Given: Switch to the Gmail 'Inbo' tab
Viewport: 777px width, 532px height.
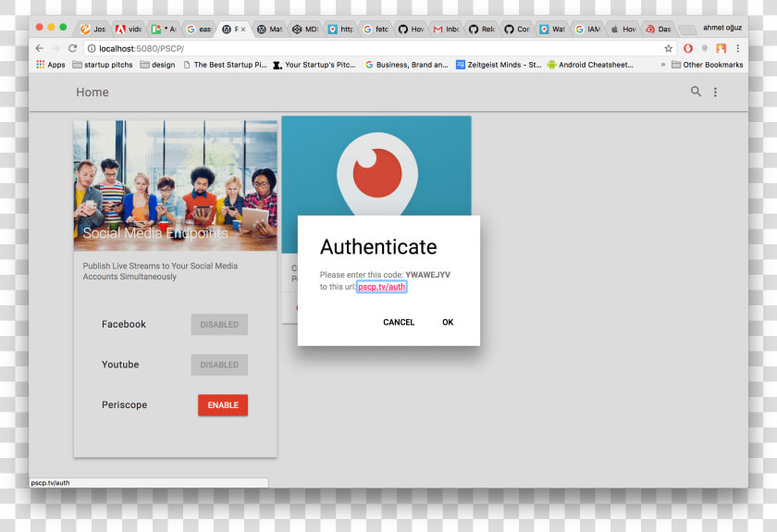Looking at the screenshot, I should (446, 30).
